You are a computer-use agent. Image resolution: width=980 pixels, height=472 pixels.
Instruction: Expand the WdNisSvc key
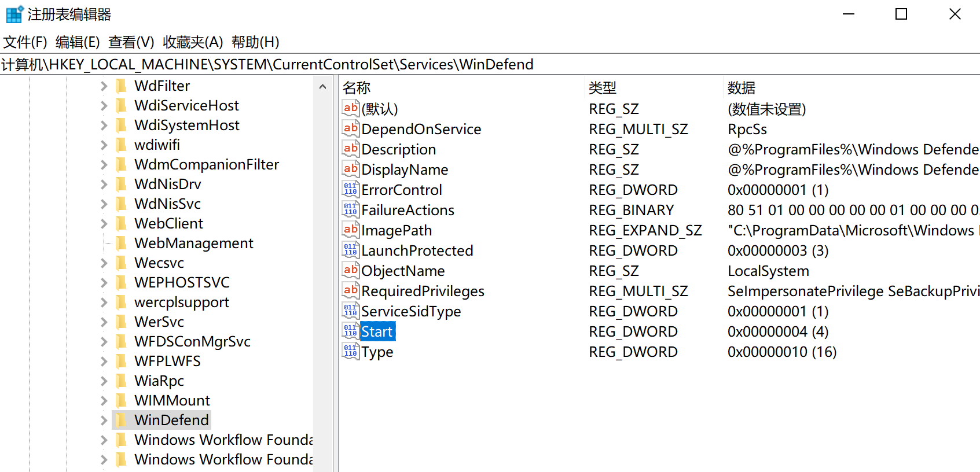[104, 204]
